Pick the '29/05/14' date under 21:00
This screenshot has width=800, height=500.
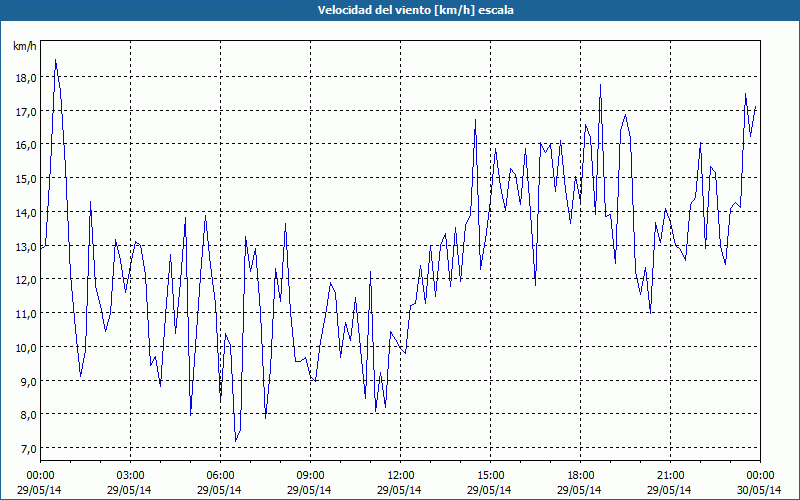pyautogui.click(x=670, y=490)
